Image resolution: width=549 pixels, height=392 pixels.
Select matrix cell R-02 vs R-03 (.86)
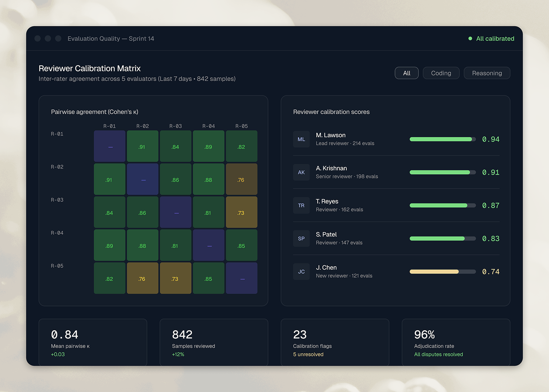point(176,179)
